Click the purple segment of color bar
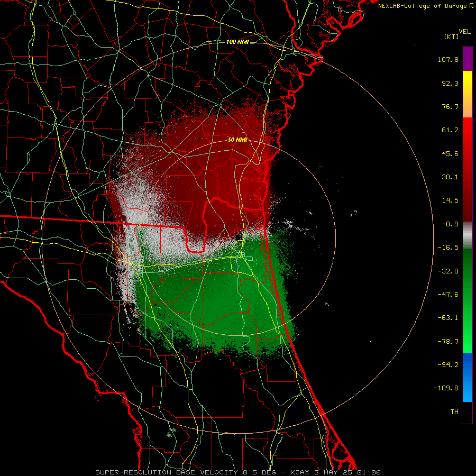The height and width of the screenshot is (476, 476). 467,59
